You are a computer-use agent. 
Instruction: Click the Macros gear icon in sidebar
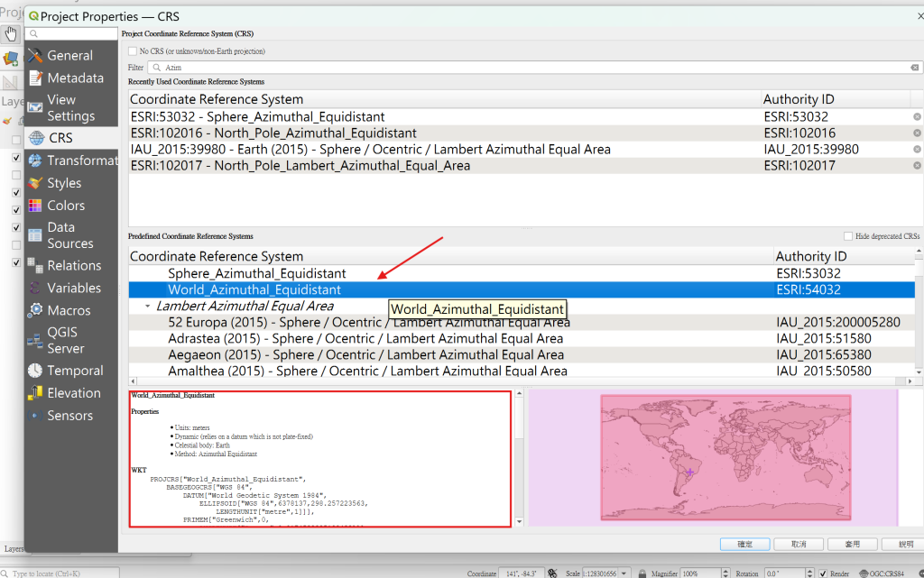(35, 310)
